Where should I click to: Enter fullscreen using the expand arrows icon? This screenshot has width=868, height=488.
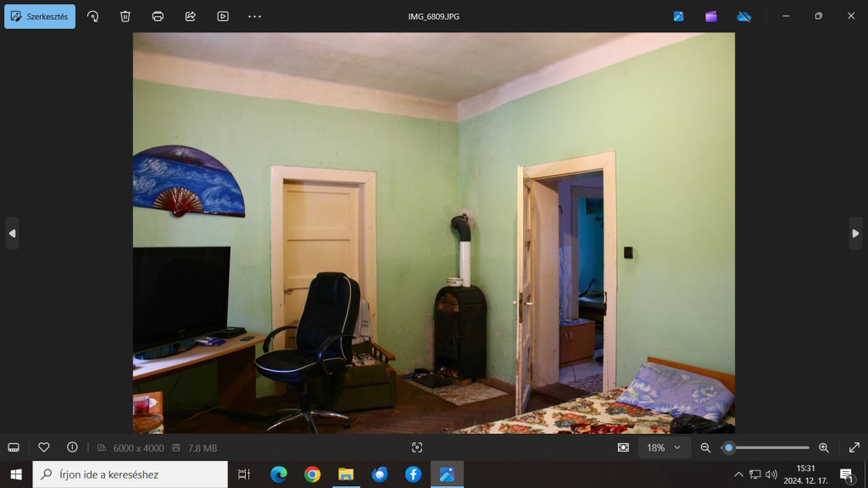point(854,447)
